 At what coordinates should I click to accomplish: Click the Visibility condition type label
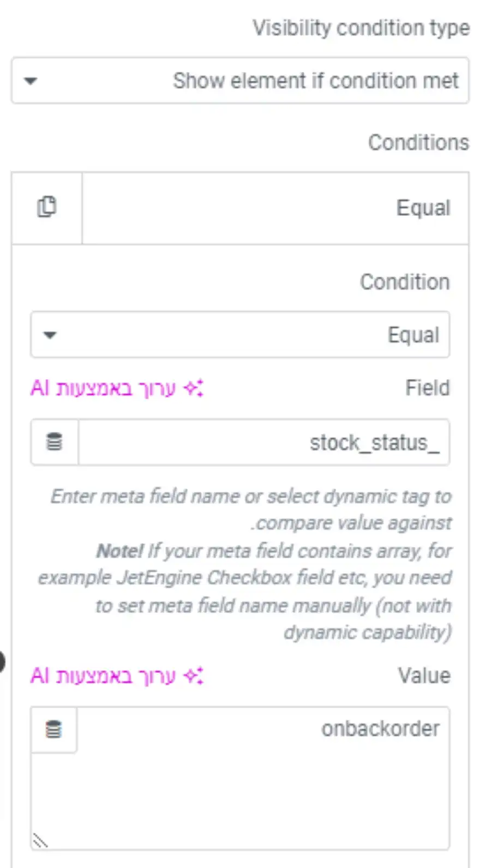[x=361, y=28]
